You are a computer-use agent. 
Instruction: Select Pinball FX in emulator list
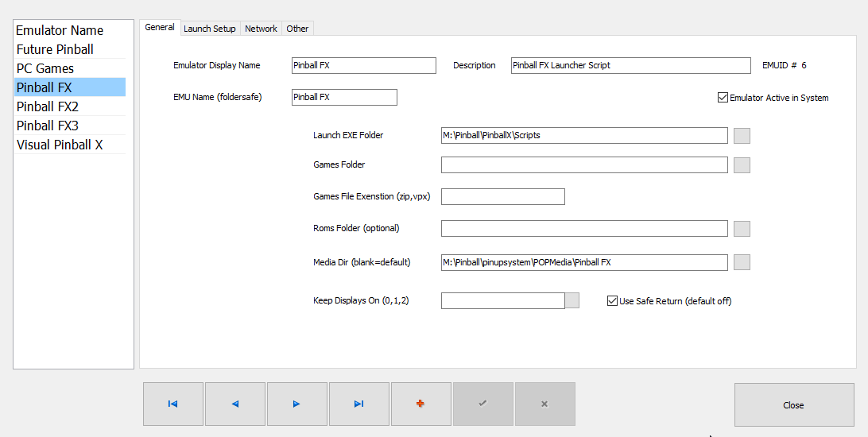coord(70,87)
